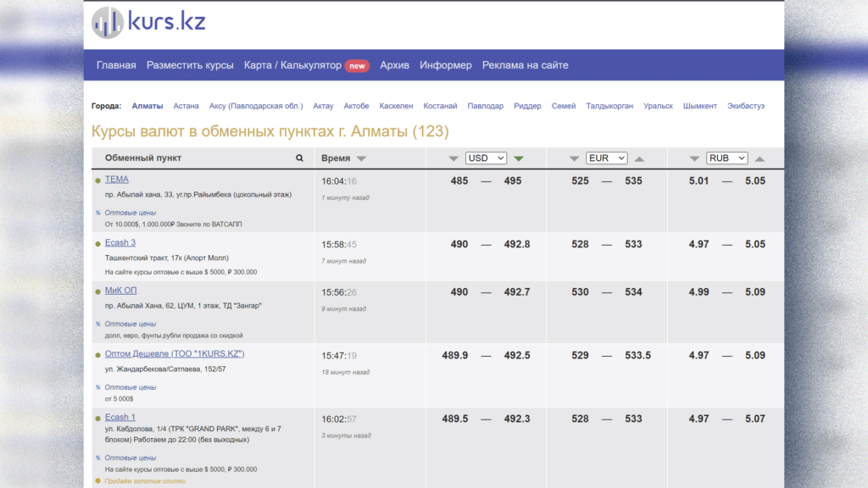Select city Актау
868x488 pixels.
click(323, 106)
